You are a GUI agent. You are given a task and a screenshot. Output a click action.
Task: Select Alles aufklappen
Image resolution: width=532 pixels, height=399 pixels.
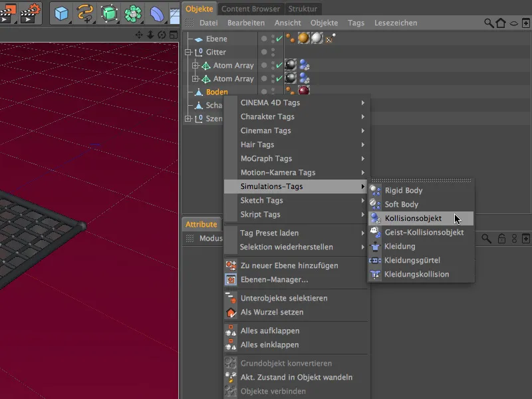297,331
